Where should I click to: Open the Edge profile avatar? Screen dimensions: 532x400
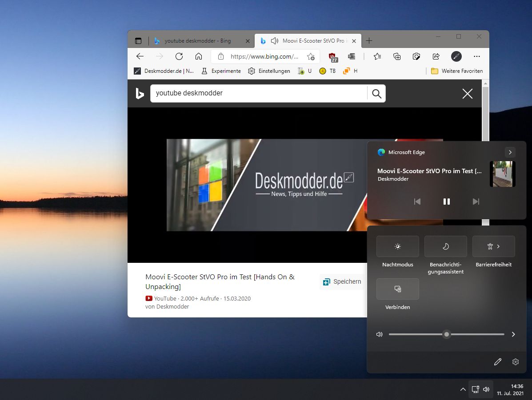pos(456,57)
